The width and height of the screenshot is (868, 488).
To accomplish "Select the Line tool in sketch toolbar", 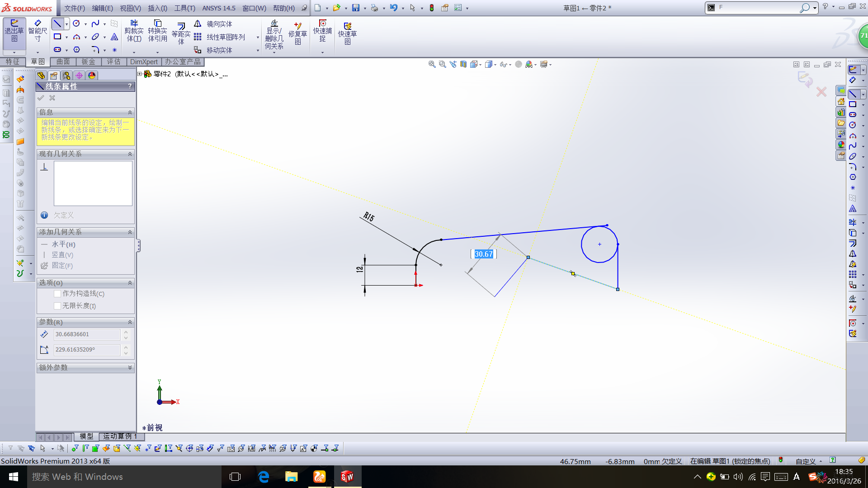I will click(x=57, y=23).
